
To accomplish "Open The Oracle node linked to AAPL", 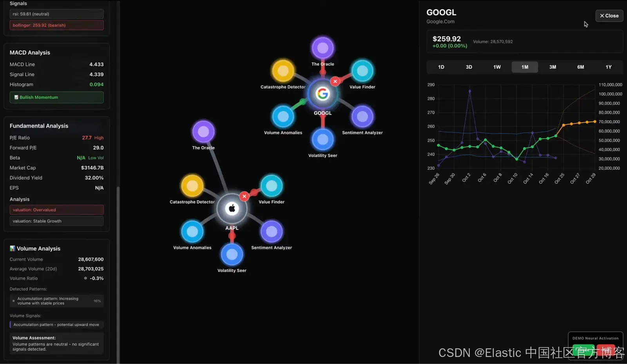I will (203, 132).
